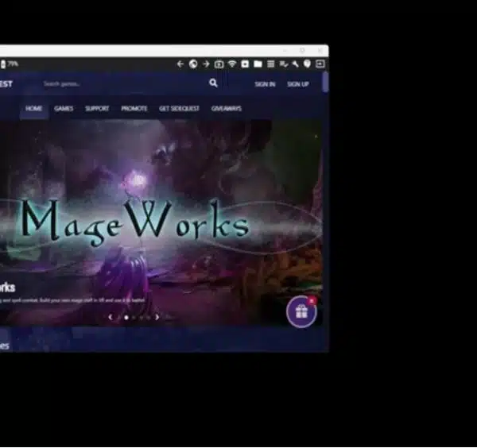Focus the Search games input field
The width and height of the screenshot is (477, 448).
coord(122,83)
